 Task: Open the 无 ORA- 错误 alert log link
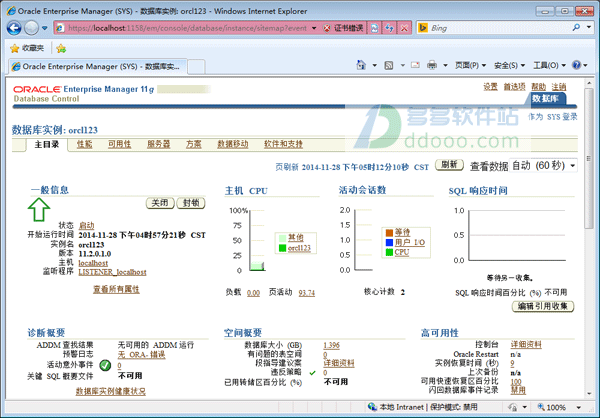pos(142,355)
